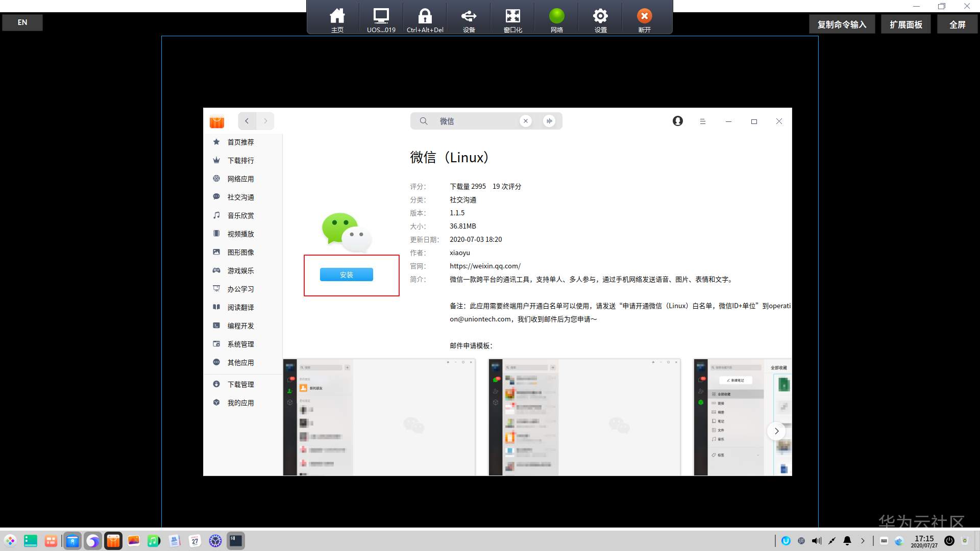This screenshot has width=980, height=551.
Task: Open the 设置 gear settings icon
Action: click(x=601, y=20)
